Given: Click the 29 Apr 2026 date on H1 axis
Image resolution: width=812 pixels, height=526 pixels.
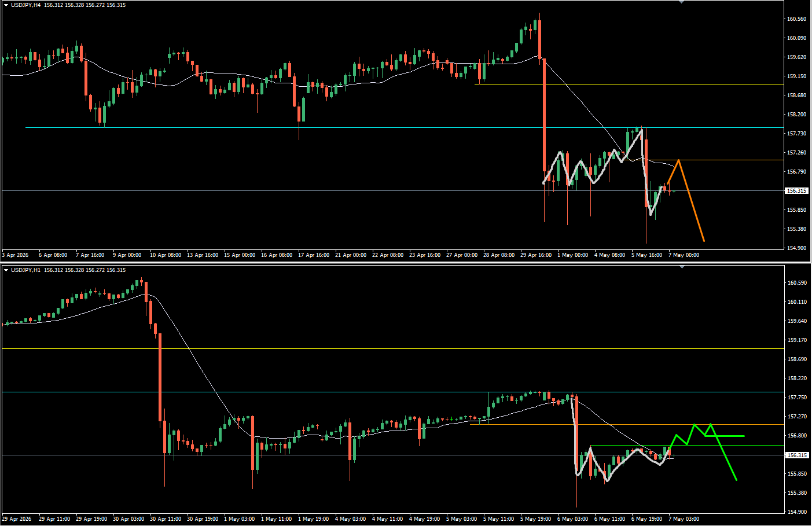Looking at the screenshot, I should pyautogui.click(x=17, y=518).
